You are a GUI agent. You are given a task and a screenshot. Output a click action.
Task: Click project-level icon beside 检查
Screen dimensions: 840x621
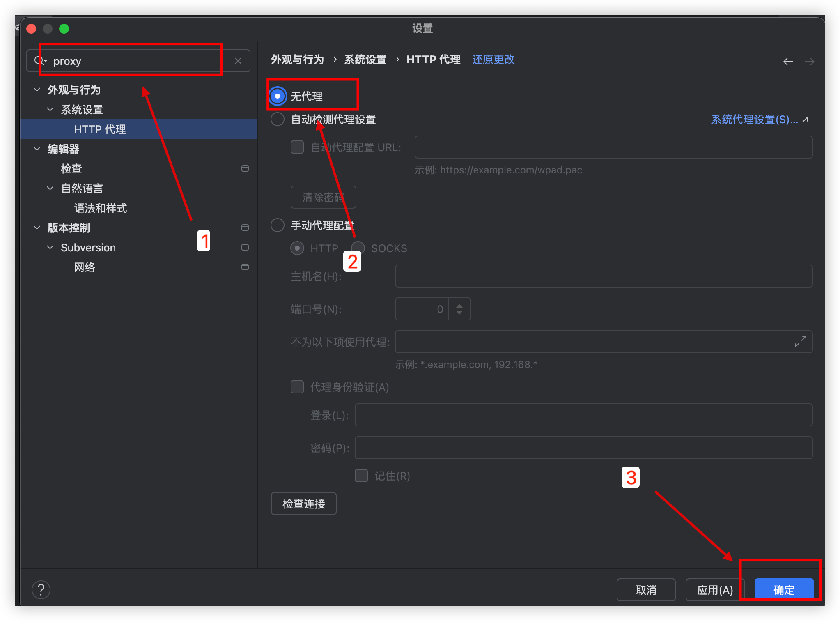click(x=245, y=168)
